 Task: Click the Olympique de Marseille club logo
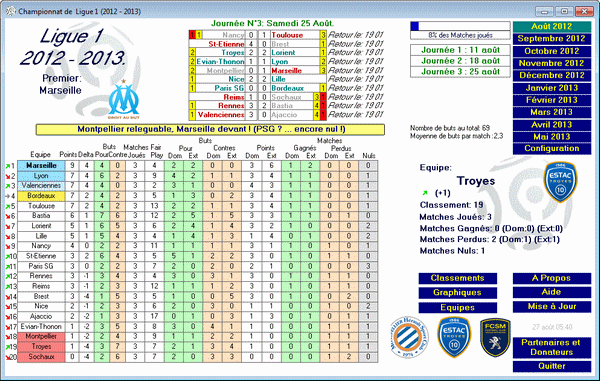pos(123,99)
